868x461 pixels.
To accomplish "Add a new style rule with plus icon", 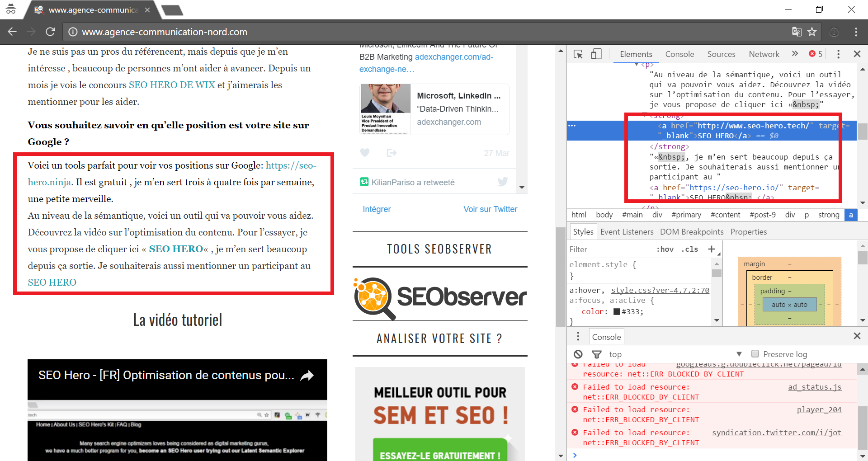I will click(x=711, y=249).
